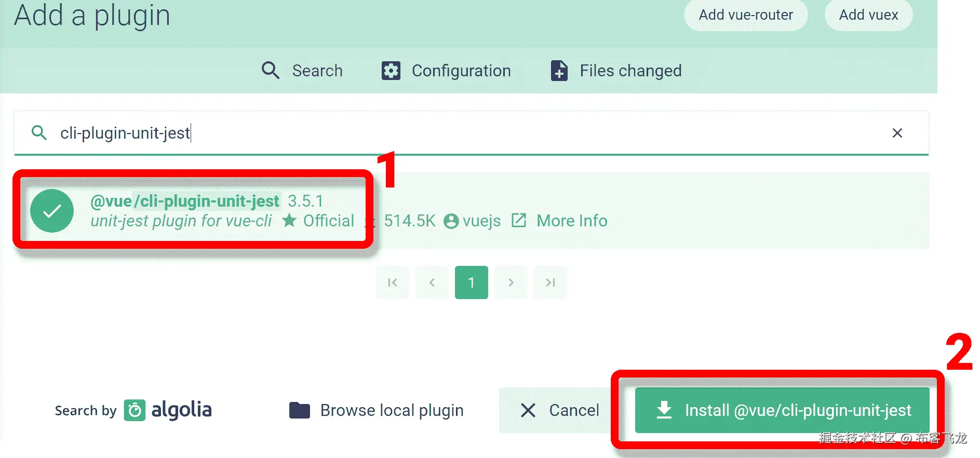
Task: Select page 1 in pagination
Action: tap(472, 282)
